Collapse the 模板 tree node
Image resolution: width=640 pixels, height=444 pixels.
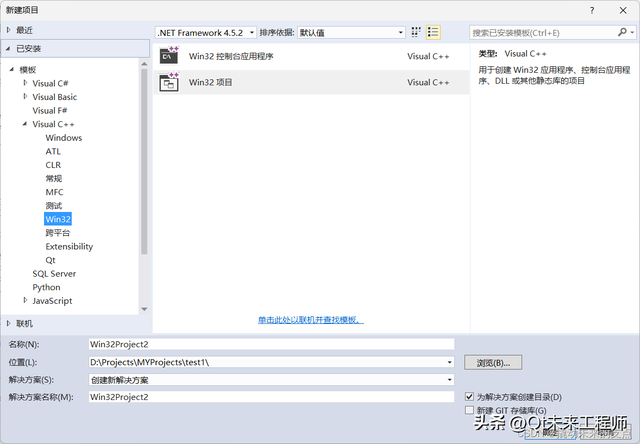(12, 69)
